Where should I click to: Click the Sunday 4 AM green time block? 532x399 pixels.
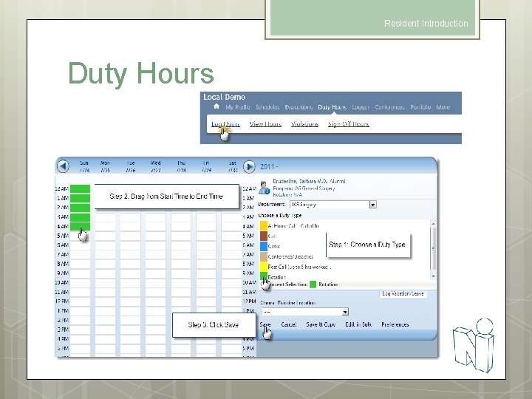(80, 226)
